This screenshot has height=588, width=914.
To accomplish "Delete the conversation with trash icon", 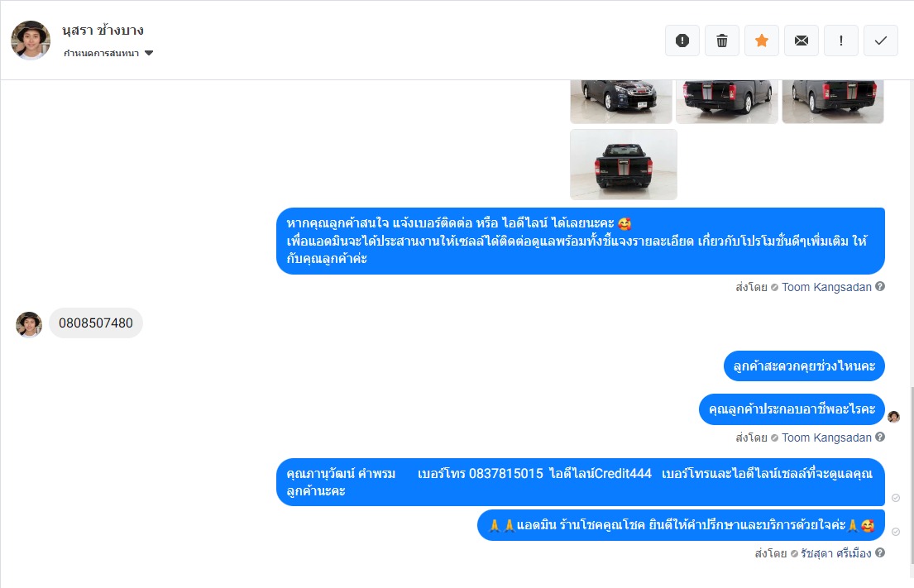I will (x=721, y=41).
